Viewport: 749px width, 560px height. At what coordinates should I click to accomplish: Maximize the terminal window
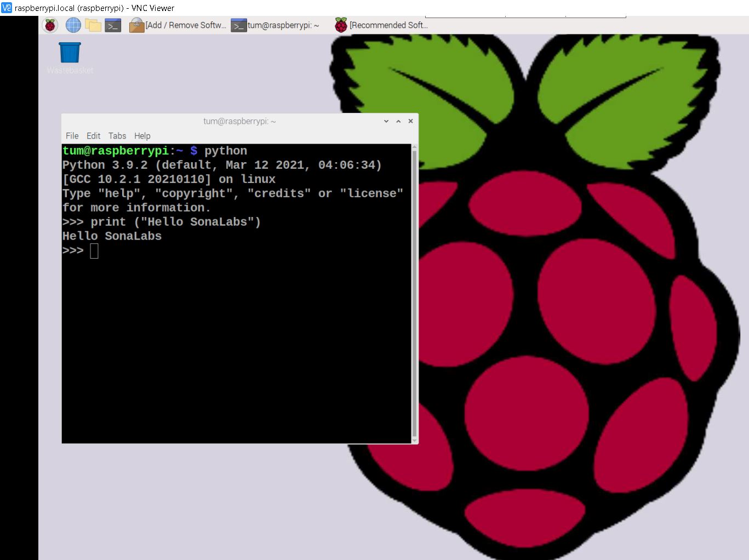click(x=398, y=121)
